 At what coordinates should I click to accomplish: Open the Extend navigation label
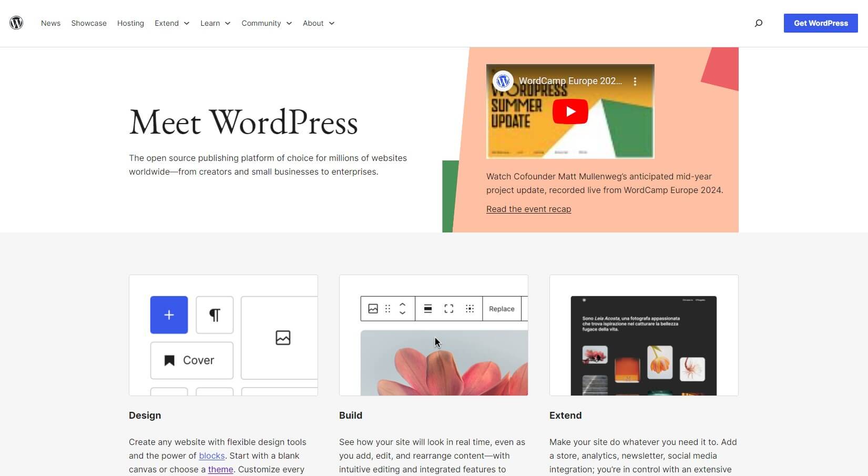tap(167, 23)
